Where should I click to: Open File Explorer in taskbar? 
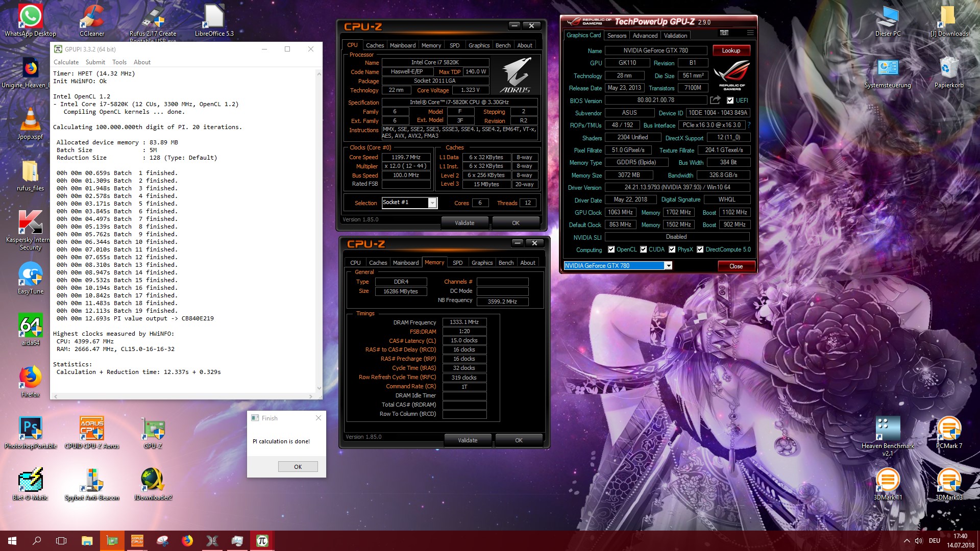[87, 541]
